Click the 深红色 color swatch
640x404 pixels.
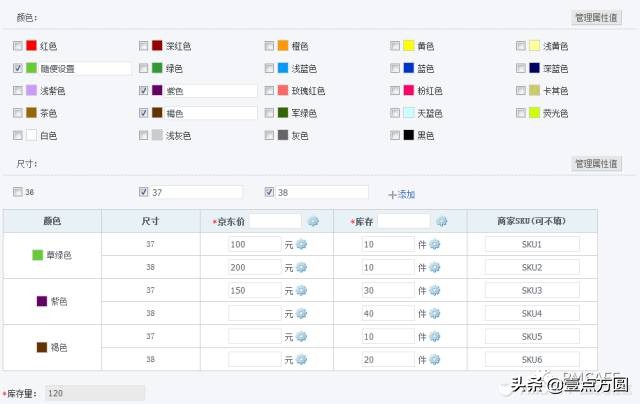[x=157, y=45]
